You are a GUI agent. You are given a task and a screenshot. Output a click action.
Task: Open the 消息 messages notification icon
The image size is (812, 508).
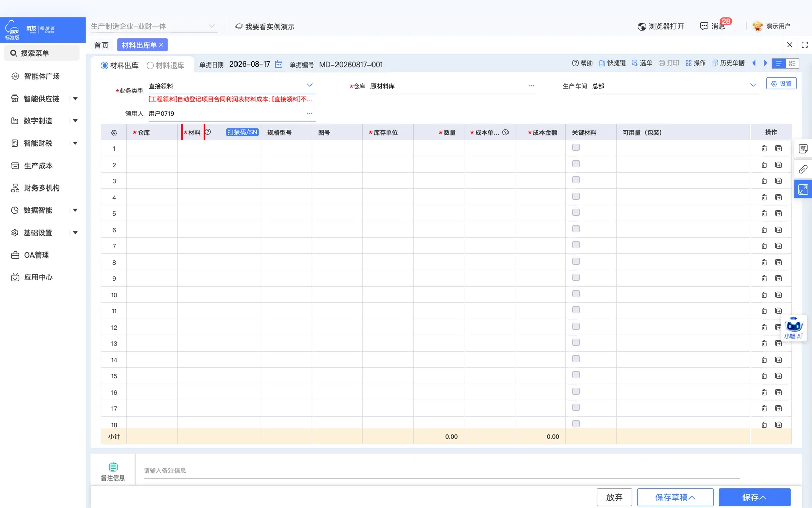(x=704, y=26)
